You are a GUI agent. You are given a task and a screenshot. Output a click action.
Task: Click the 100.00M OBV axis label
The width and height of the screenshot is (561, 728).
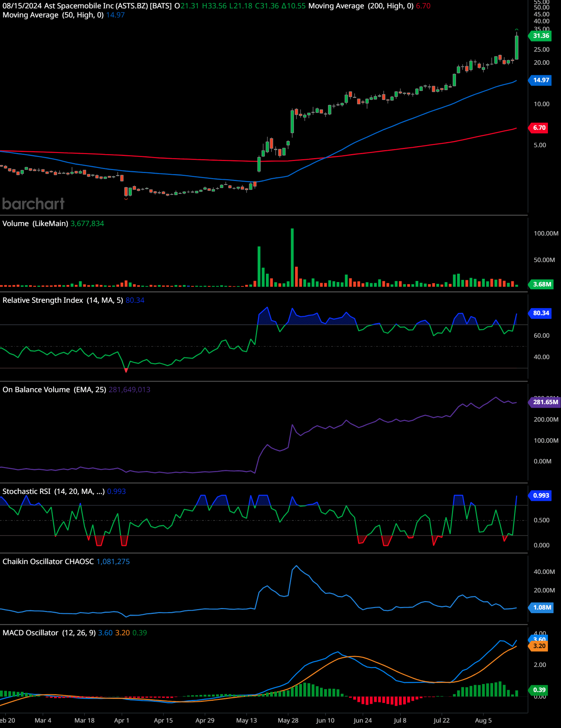pos(546,441)
